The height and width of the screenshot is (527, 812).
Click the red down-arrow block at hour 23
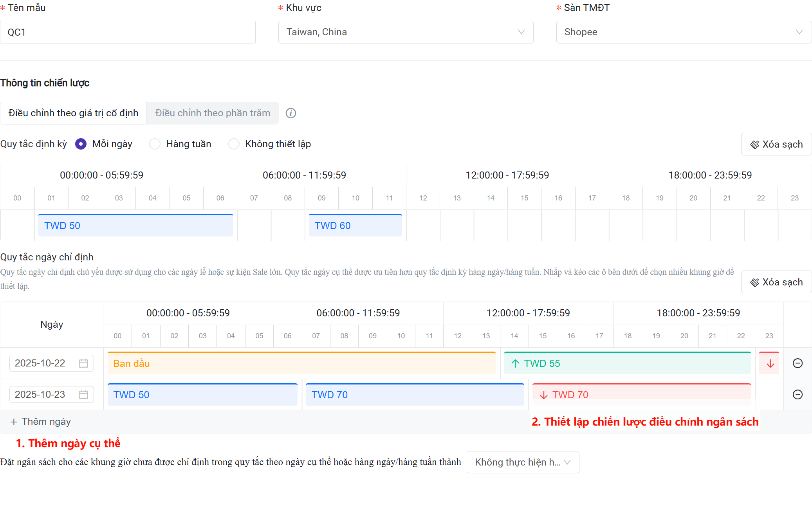tap(770, 363)
